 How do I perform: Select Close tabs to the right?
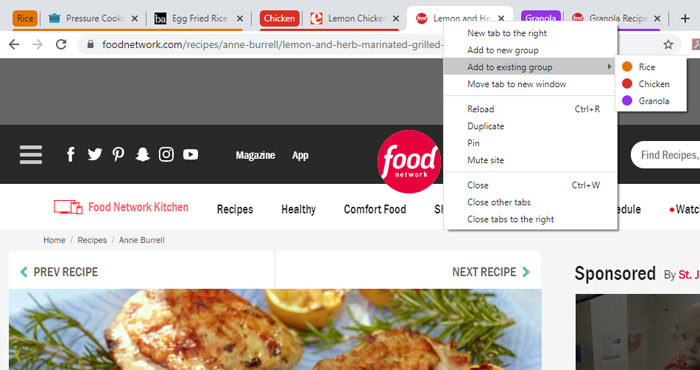[x=530, y=219]
